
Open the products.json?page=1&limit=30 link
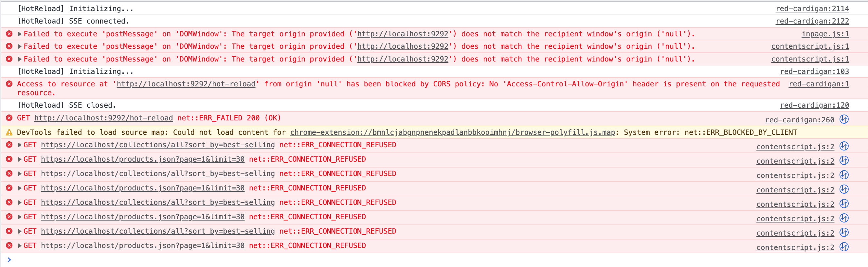click(x=142, y=159)
